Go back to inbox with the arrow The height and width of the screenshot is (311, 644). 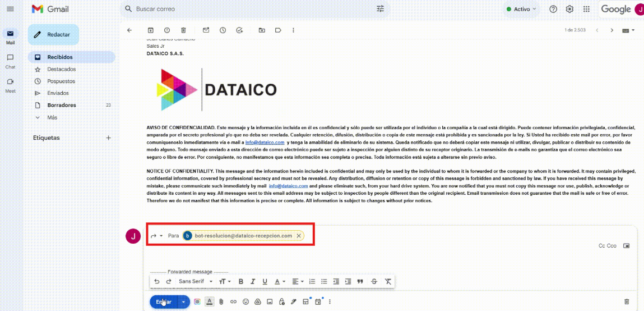[x=130, y=30]
